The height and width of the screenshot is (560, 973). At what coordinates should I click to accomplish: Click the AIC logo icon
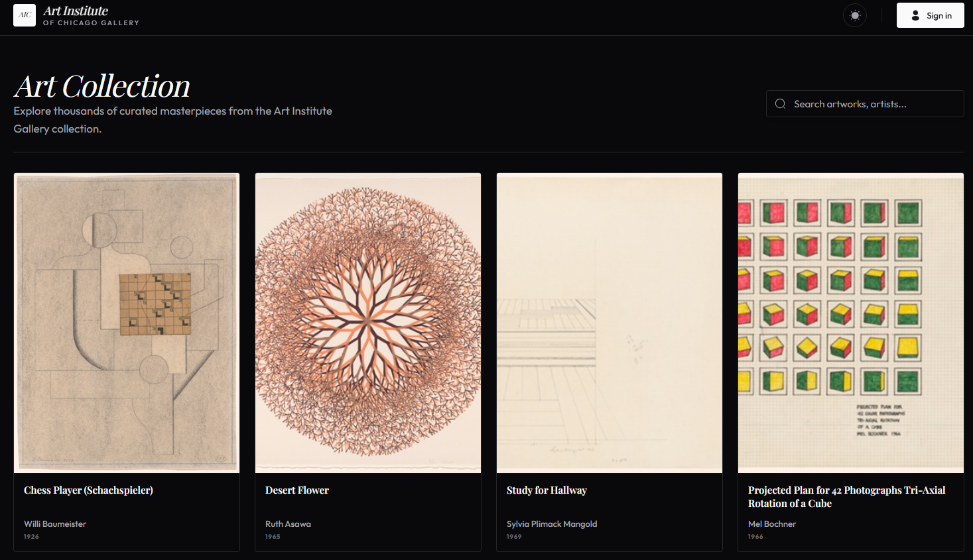coord(25,15)
